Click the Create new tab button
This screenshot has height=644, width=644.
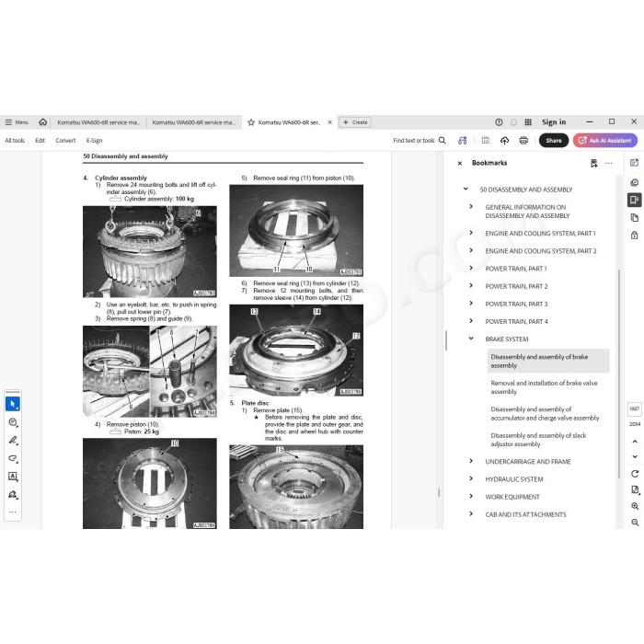[x=355, y=122]
